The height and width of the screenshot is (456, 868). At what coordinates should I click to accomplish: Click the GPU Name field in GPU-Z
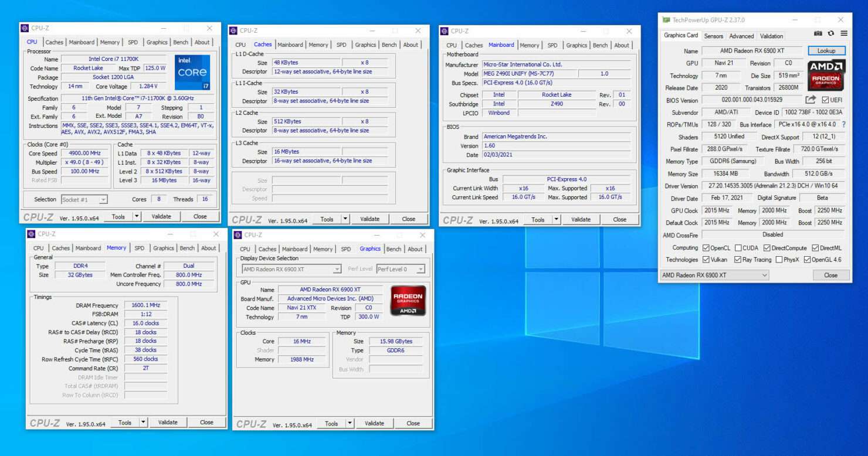[x=752, y=51]
